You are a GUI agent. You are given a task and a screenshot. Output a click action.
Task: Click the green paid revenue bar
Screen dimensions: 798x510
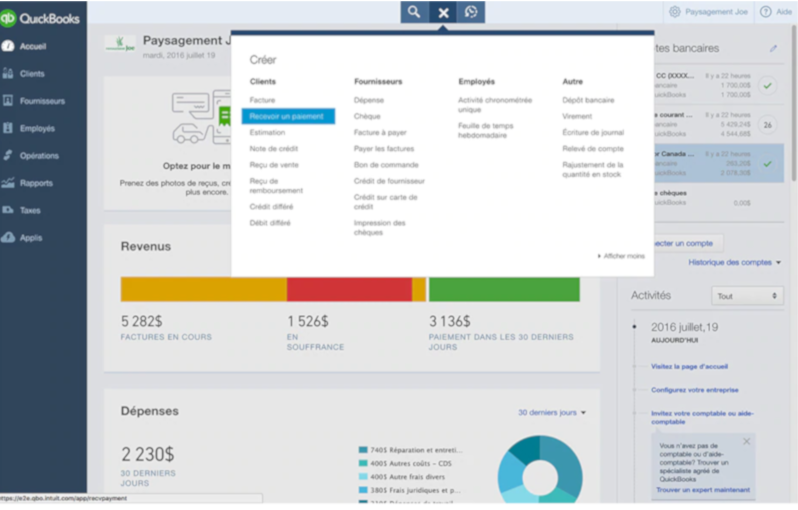[504, 289]
